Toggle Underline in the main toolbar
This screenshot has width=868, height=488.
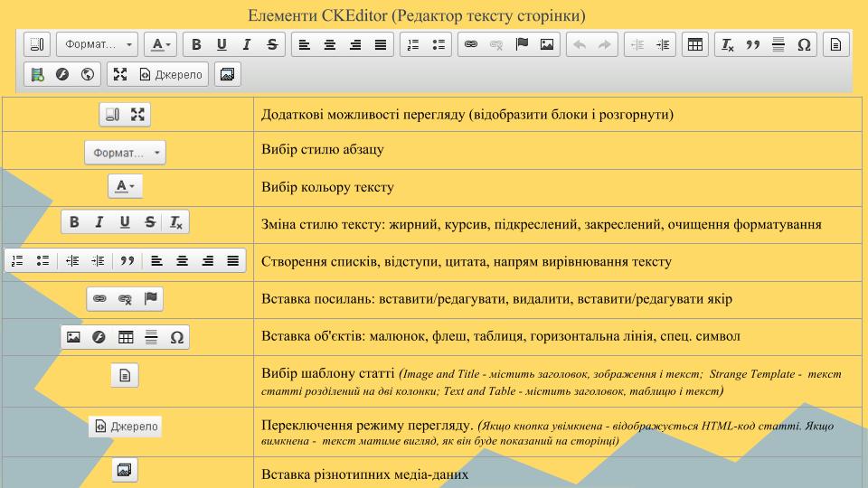coord(222,44)
